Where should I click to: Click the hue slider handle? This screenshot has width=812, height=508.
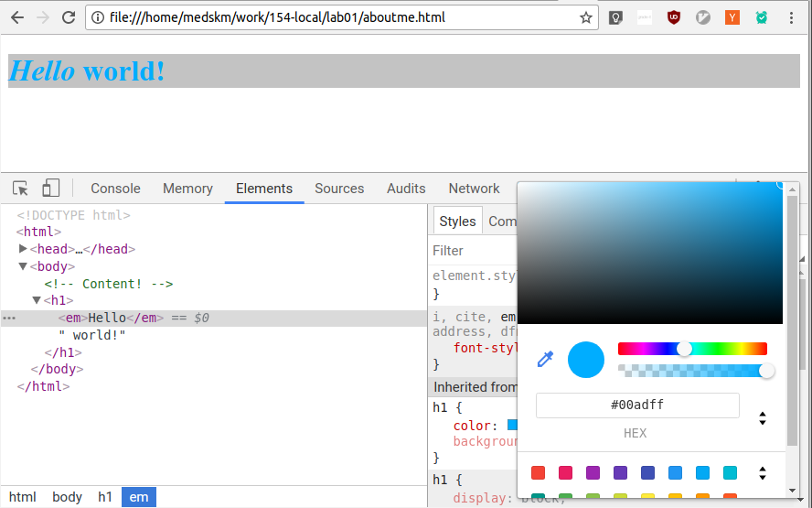pyautogui.click(x=684, y=349)
